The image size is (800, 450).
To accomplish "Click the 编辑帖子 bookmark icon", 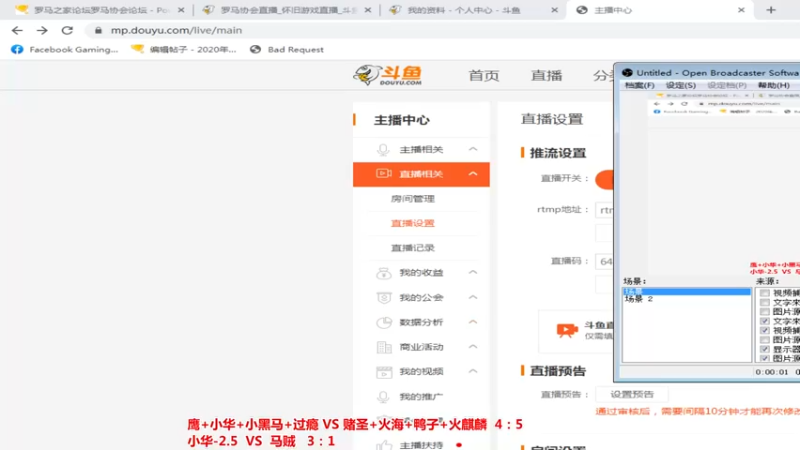I will pos(137,49).
